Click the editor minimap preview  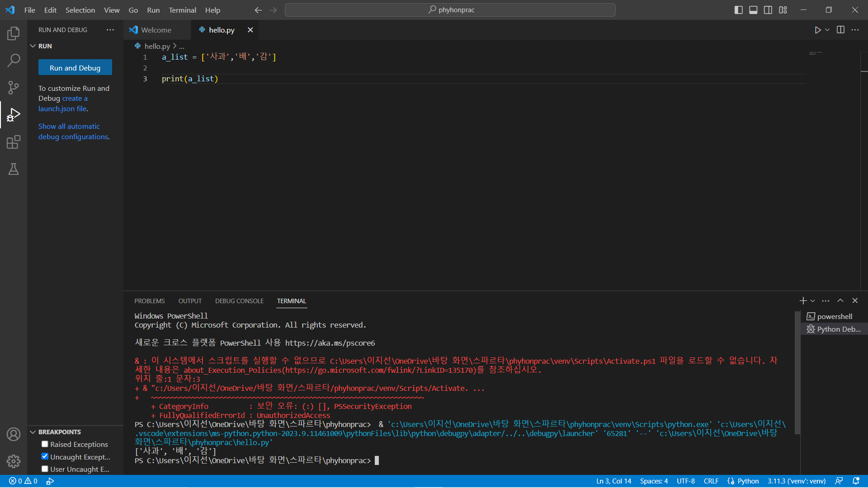tap(816, 53)
